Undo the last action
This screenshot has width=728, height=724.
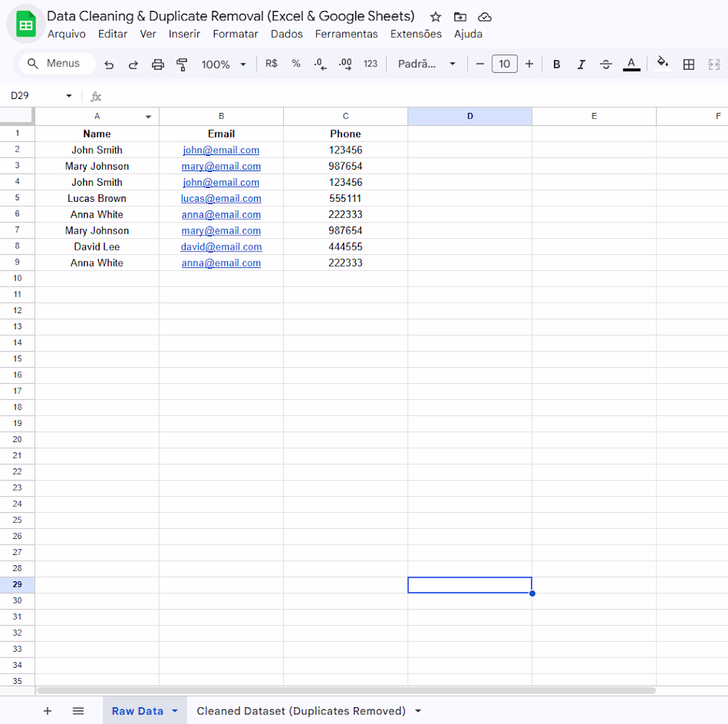click(108, 64)
